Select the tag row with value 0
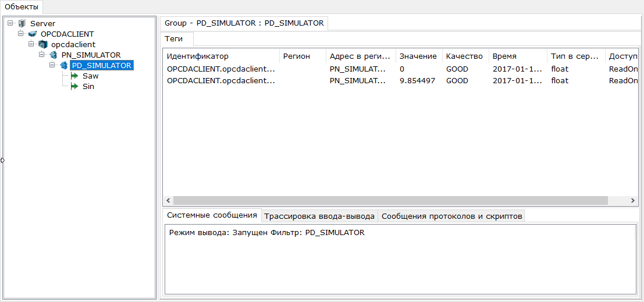The height and width of the screenshot is (302, 644). (401, 69)
